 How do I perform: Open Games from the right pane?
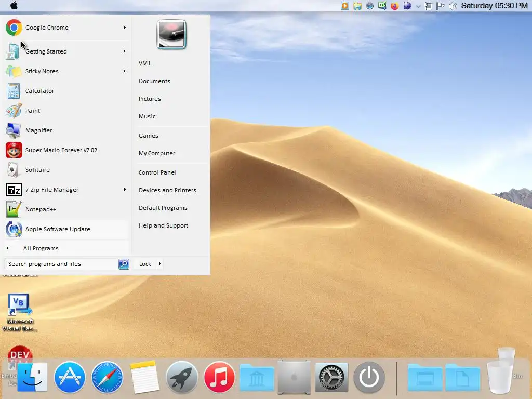pos(148,136)
